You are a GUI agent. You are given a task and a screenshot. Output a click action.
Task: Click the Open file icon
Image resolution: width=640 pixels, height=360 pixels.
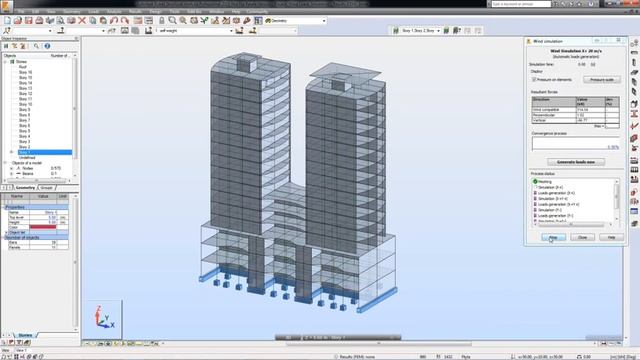[18, 20]
